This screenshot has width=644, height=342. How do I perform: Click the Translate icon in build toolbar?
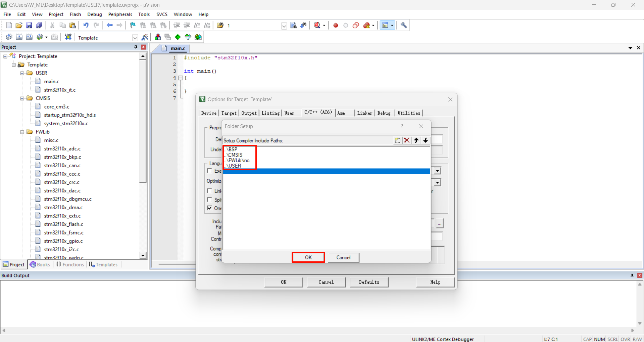point(9,37)
